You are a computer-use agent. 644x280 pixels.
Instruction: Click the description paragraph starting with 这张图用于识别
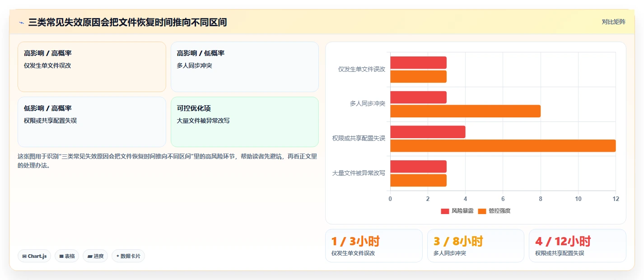tap(167, 161)
